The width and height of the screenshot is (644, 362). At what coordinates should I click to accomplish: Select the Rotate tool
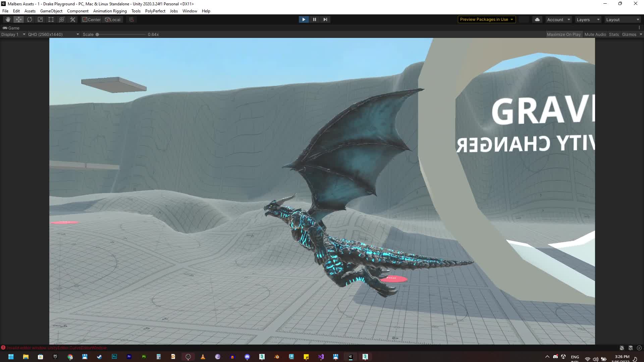pyautogui.click(x=30, y=19)
